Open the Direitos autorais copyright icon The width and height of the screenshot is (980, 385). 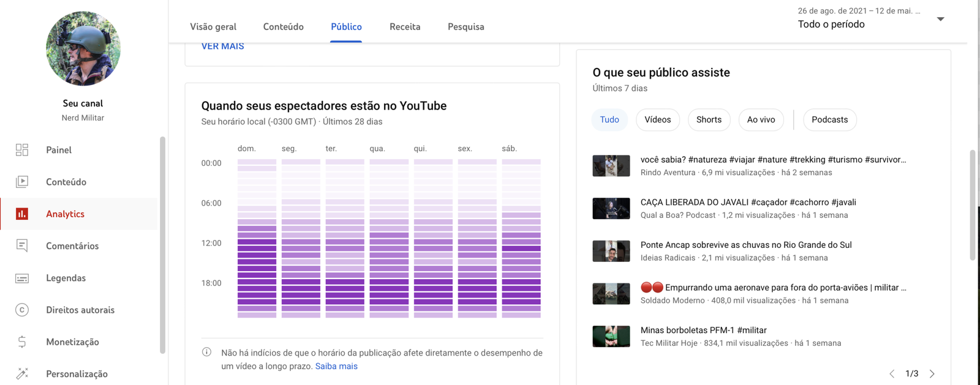22,310
